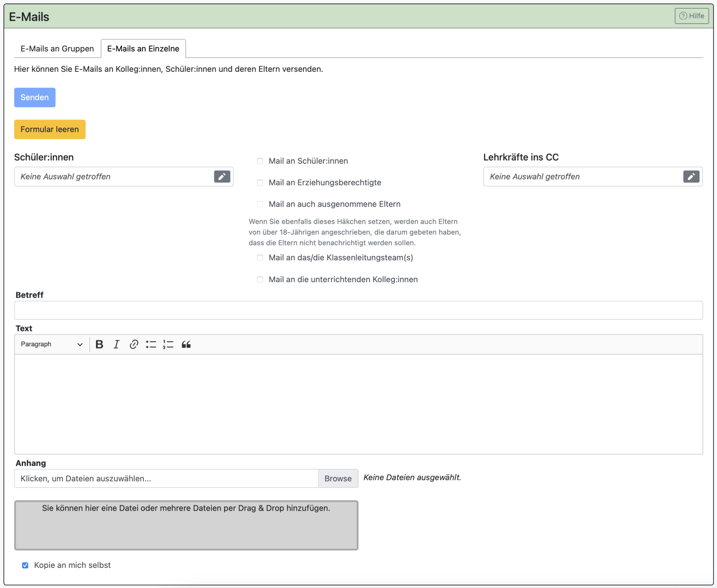This screenshot has height=588, width=717.
Task: Focus the Betreff subject field
Action: point(358,310)
